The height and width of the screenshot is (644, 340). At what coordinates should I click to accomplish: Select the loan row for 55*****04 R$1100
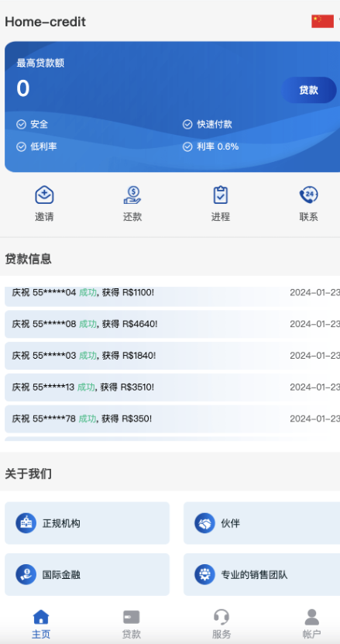coord(173,296)
